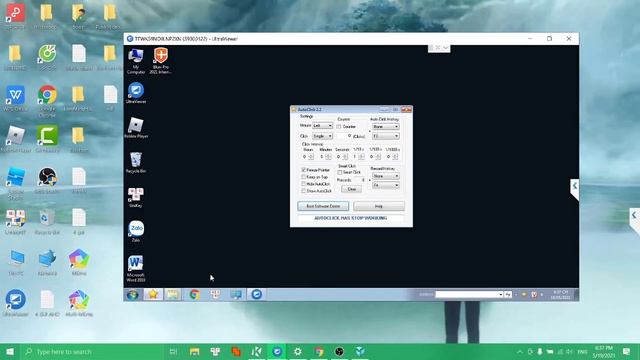Open the star icon in the remote taskbar
The image size is (640, 360).
[x=153, y=294]
